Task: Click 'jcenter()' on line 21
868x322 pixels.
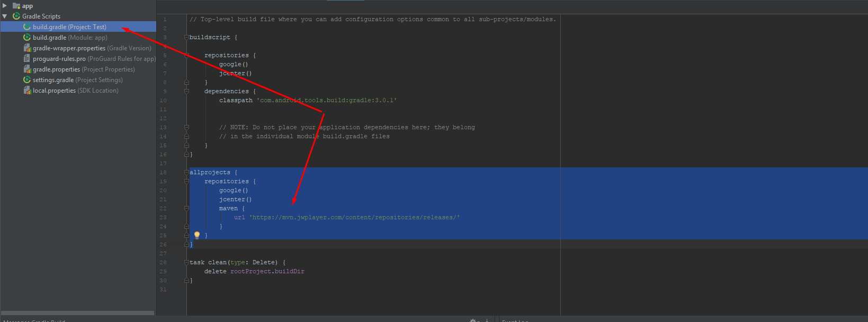Action: point(236,199)
